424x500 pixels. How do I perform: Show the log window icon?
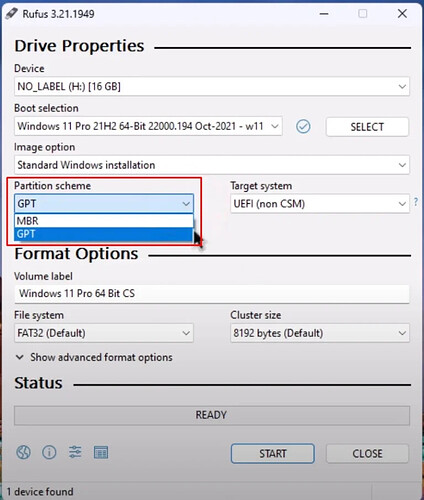101,452
